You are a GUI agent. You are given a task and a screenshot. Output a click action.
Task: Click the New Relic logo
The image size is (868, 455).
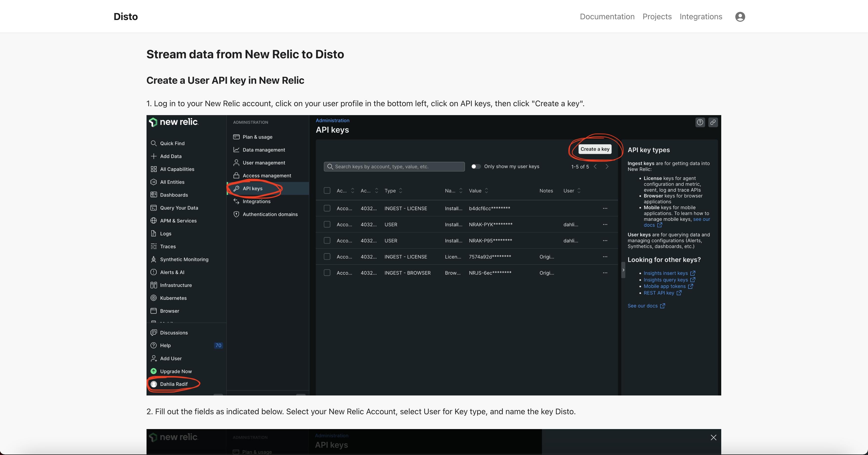[x=174, y=122]
